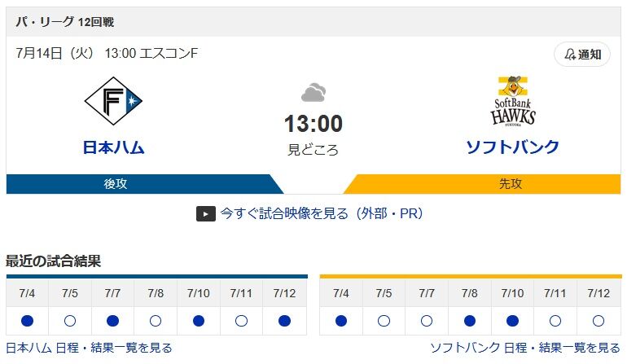Click SoftBank 7/4 filled result circle
627x364 pixels.
coord(341,321)
